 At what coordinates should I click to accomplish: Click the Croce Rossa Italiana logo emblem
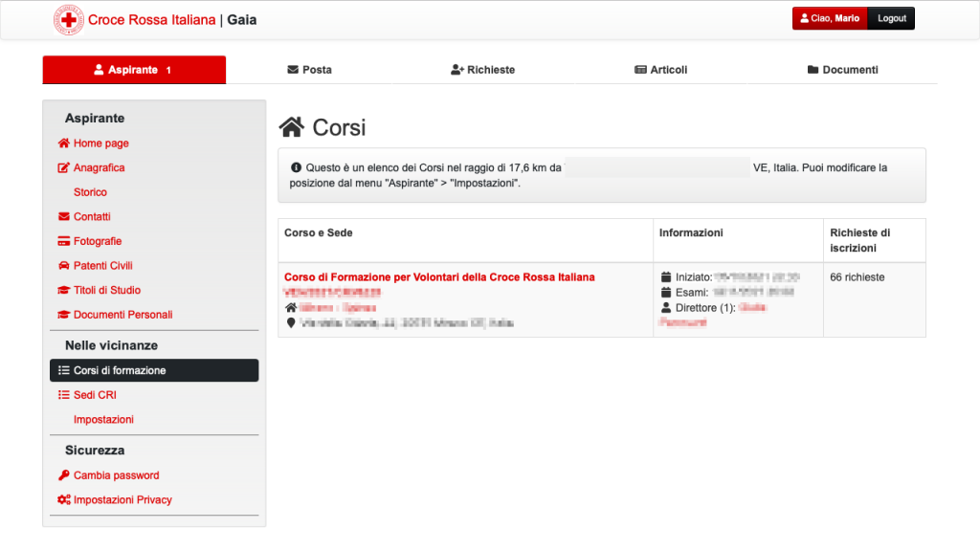[x=68, y=20]
